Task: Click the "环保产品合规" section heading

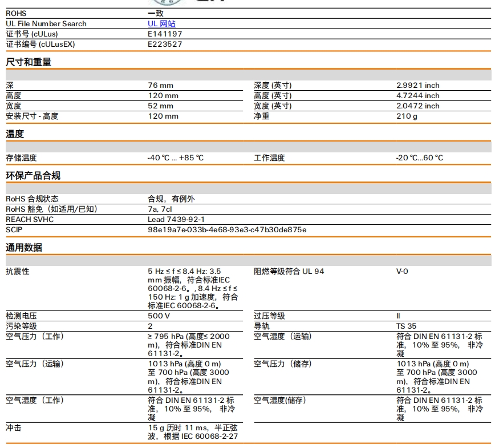Action: 33,176
